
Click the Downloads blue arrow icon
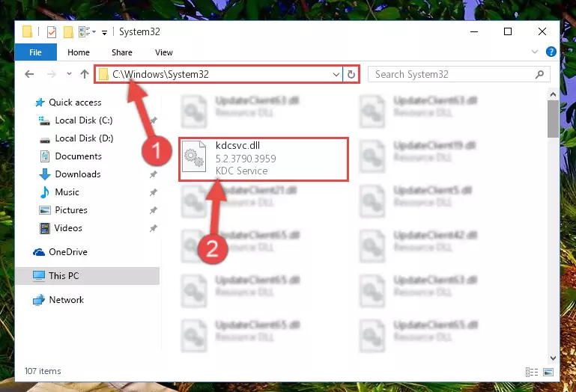pos(44,174)
